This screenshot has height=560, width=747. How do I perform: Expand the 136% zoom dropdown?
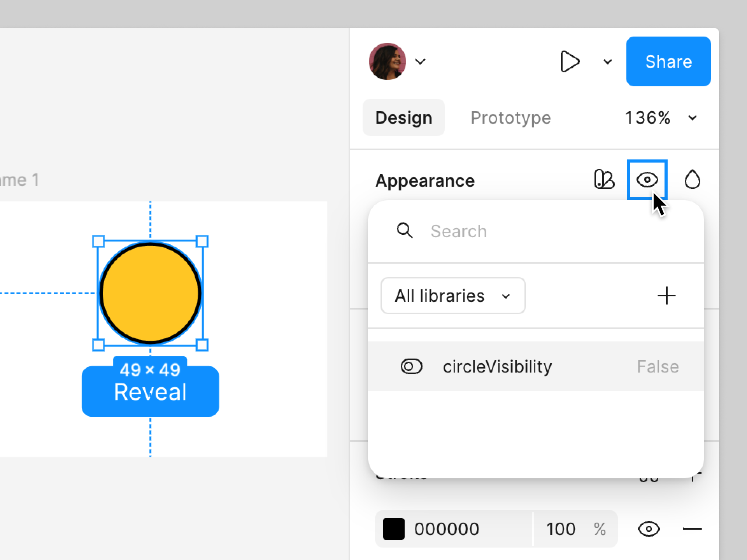point(692,117)
